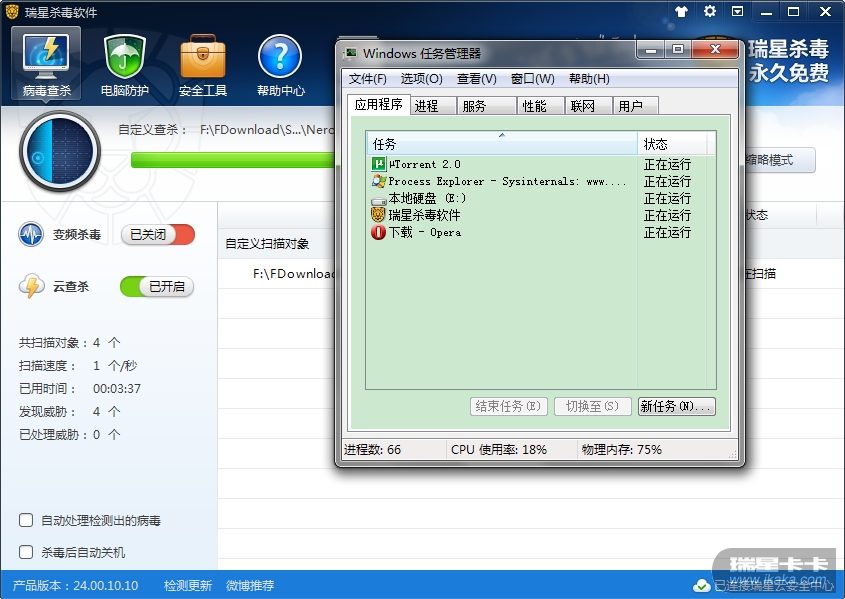
Task: Switch to the 用户 tab
Action: pyautogui.click(x=636, y=106)
